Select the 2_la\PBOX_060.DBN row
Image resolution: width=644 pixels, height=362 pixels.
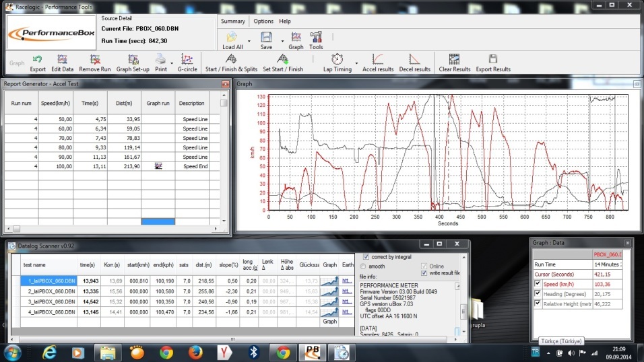(x=46, y=291)
